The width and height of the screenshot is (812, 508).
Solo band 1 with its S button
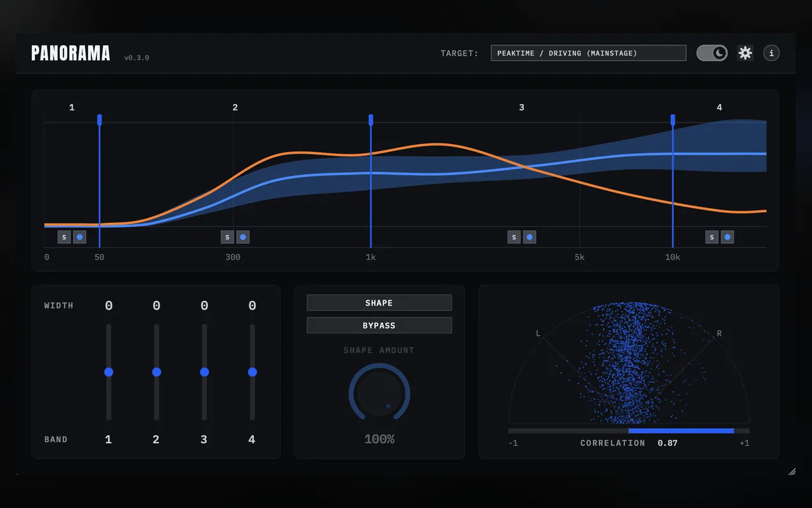pyautogui.click(x=64, y=237)
